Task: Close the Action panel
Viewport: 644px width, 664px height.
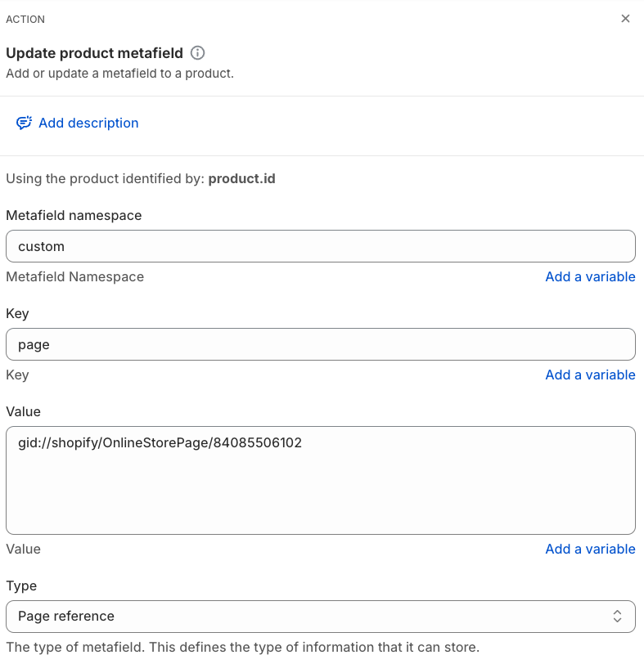Action: click(625, 19)
